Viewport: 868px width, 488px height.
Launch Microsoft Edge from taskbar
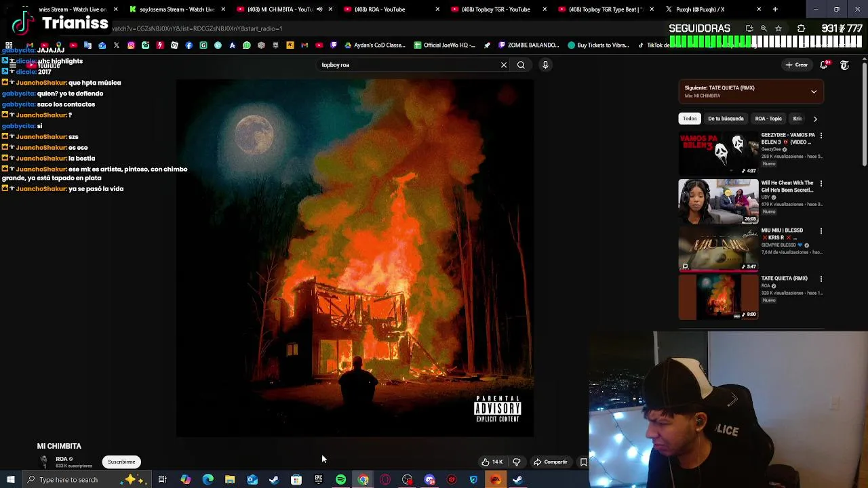[208, 480]
